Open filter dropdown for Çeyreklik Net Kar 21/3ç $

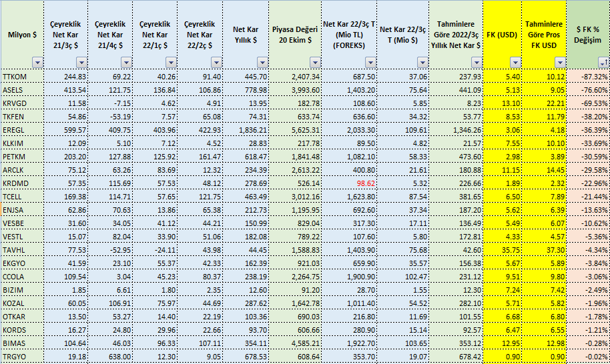click(x=81, y=62)
